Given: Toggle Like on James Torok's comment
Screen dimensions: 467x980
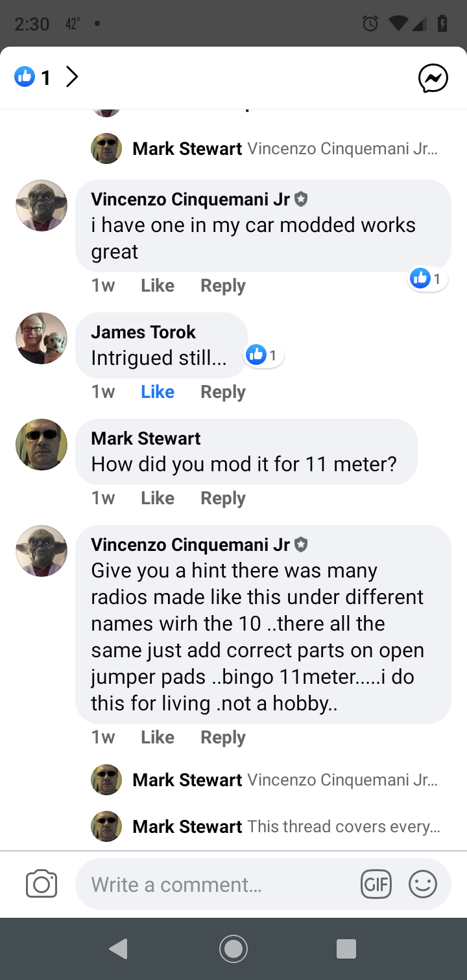Looking at the screenshot, I should 158,391.
